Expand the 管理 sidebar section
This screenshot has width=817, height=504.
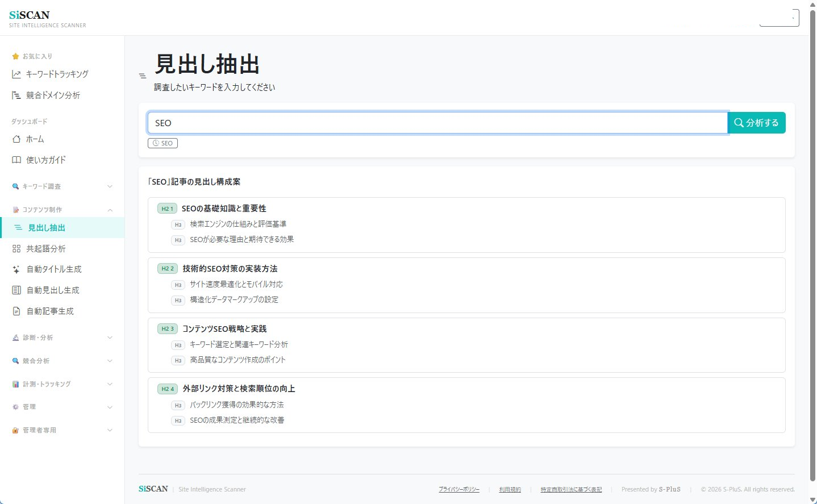click(62, 407)
